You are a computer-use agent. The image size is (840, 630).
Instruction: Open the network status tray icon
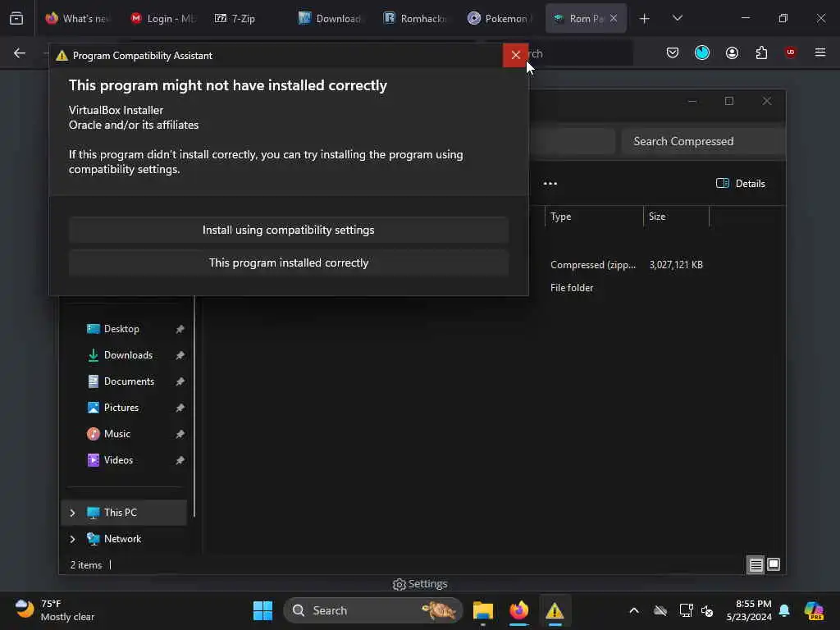pyautogui.click(x=686, y=610)
